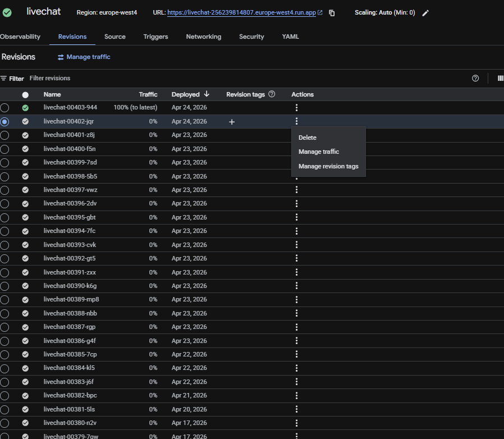504x439 pixels.
Task: Click the 100% (to latest) traffic value
Action: point(135,107)
